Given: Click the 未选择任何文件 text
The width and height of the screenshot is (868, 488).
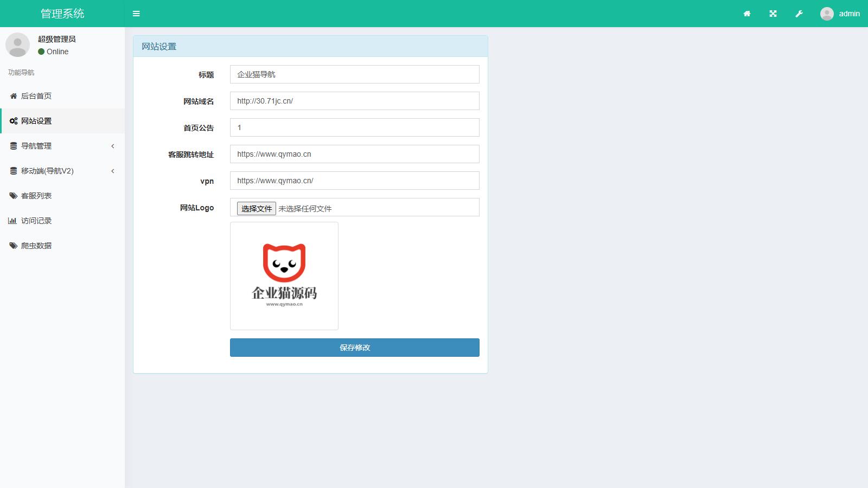Looking at the screenshot, I should pos(305,209).
